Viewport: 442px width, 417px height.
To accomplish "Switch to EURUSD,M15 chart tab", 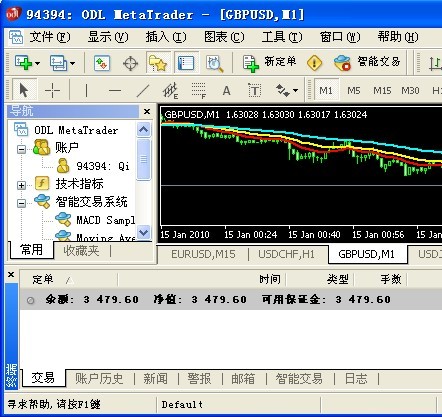I will point(203,254).
